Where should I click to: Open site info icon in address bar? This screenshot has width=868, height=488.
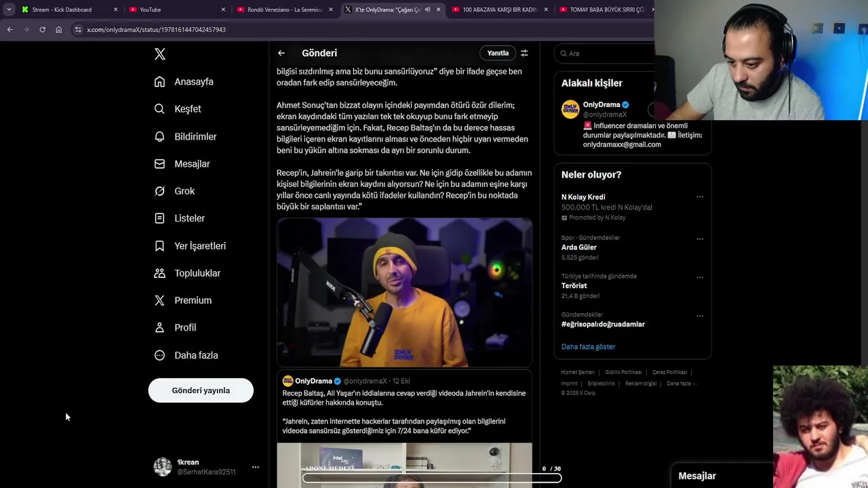[78, 30]
